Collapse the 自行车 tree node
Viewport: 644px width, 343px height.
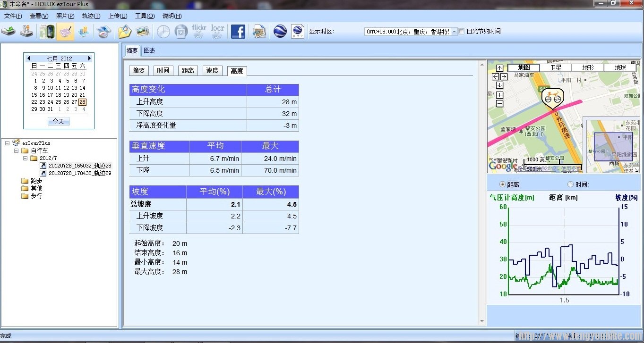[x=16, y=150]
